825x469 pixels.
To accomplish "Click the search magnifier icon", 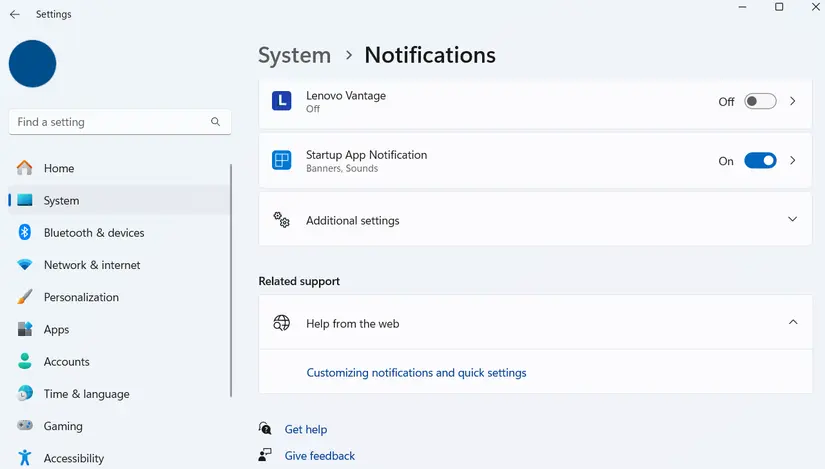I will 215,122.
